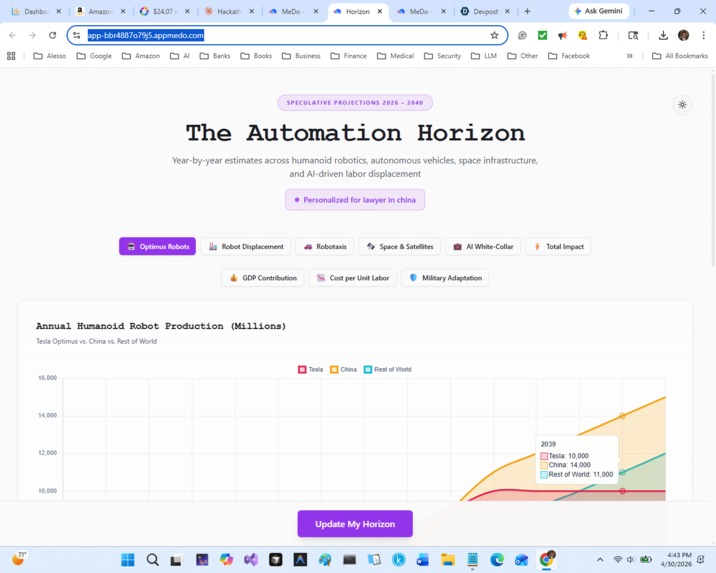
Task: Toggle the Tesla legend series
Action: pos(311,369)
